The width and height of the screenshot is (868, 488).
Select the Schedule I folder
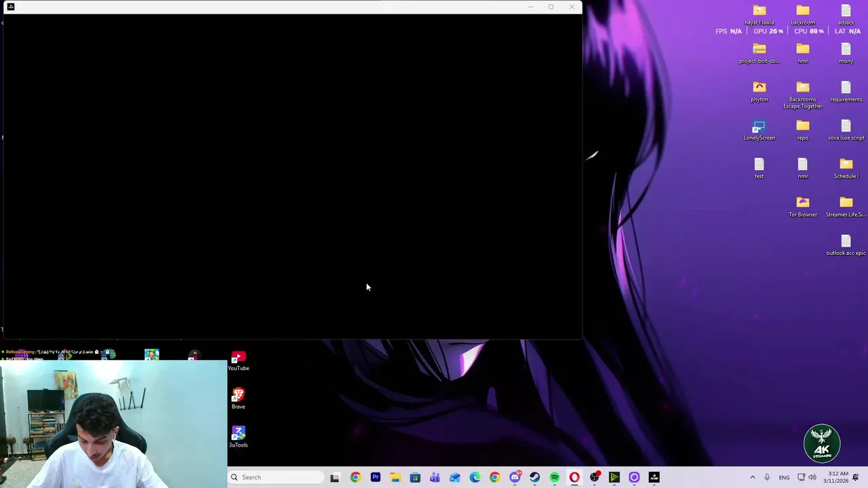[x=846, y=169]
